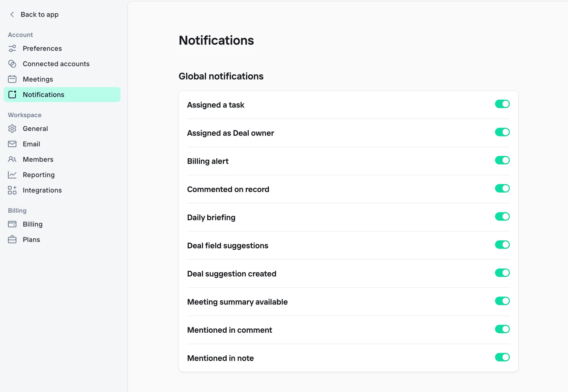Click the Commented on record label

[228, 189]
